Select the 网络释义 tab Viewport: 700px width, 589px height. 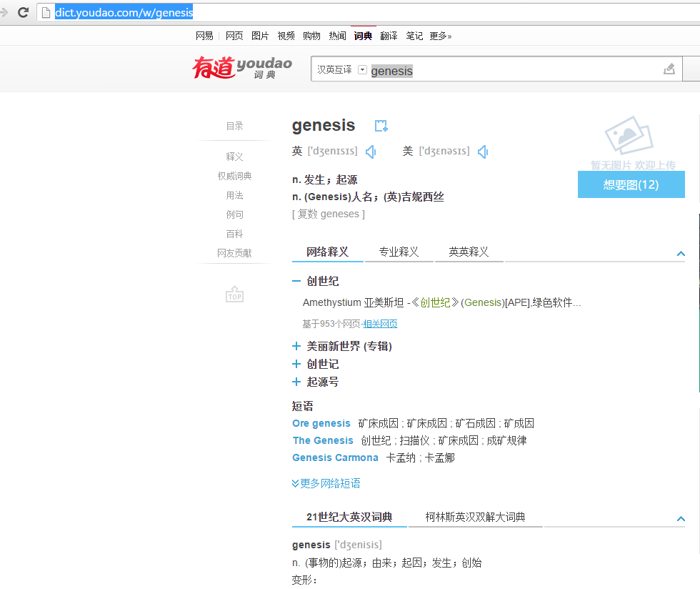tap(327, 252)
